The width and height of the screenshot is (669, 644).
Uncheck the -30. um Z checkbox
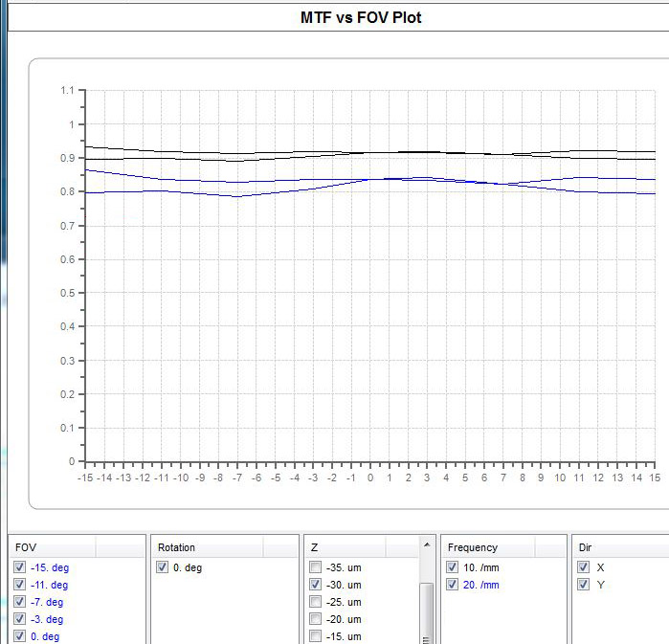click(x=314, y=585)
